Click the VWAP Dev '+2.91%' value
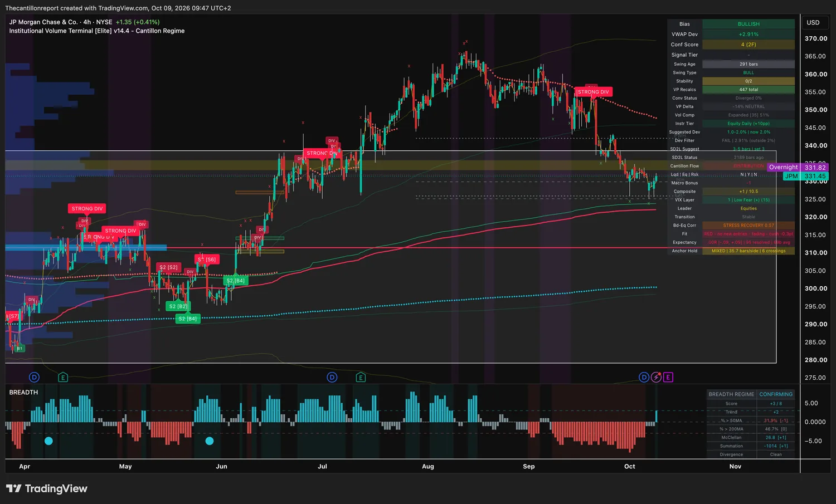Screen dimensions: 836x504 (x=748, y=35)
